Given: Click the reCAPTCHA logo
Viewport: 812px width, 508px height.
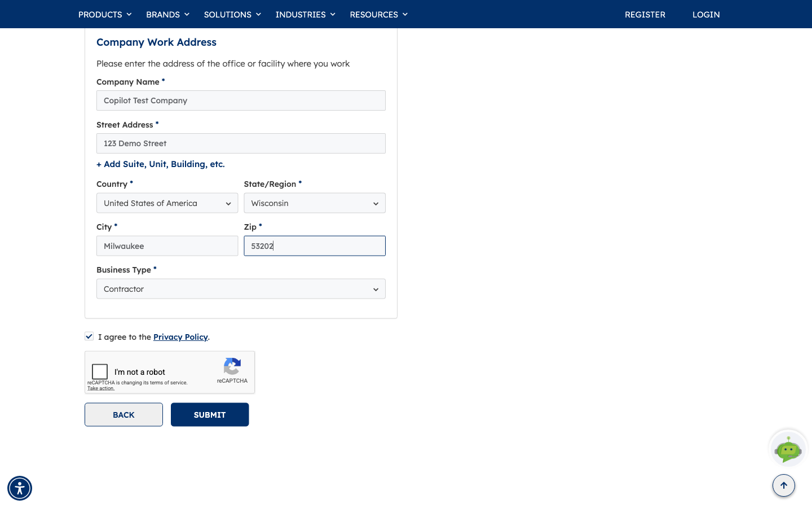Looking at the screenshot, I should coord(232,366).
